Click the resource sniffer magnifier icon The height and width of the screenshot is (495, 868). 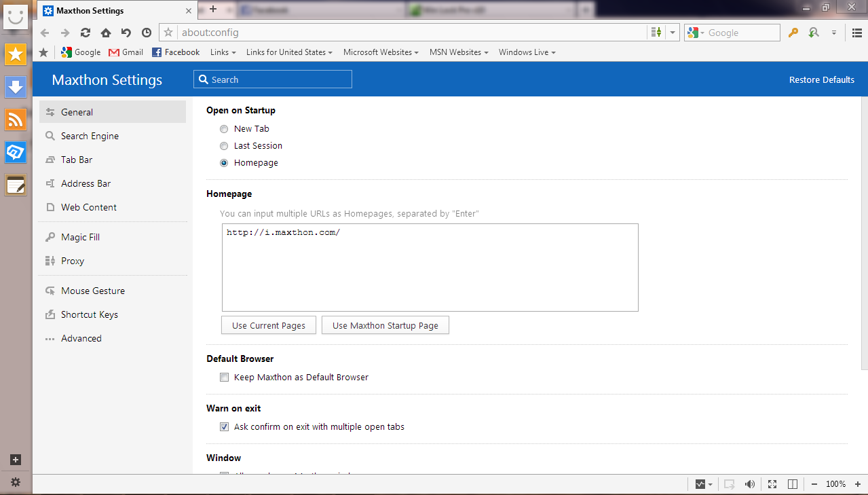[814, 33]
